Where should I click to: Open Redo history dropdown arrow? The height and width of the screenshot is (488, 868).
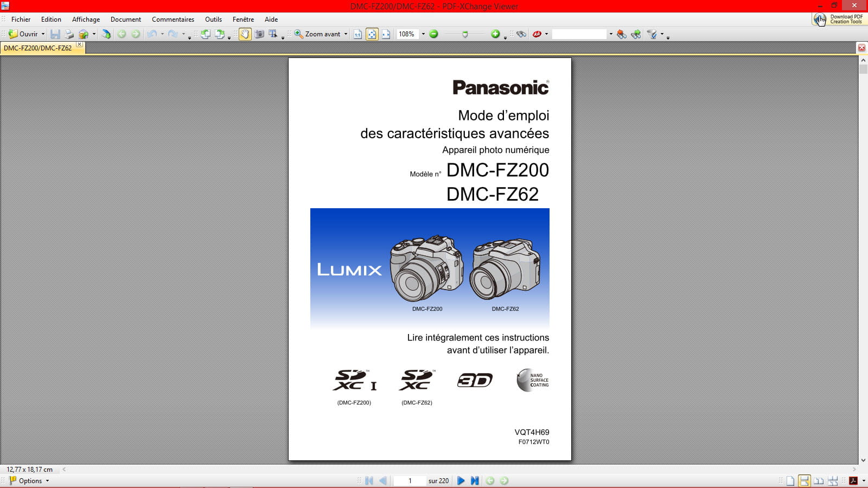(183, 34)
